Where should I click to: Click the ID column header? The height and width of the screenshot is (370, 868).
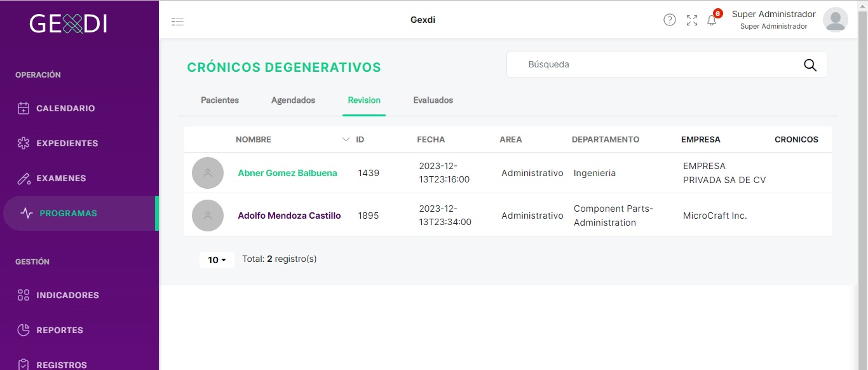coord(360,139)
